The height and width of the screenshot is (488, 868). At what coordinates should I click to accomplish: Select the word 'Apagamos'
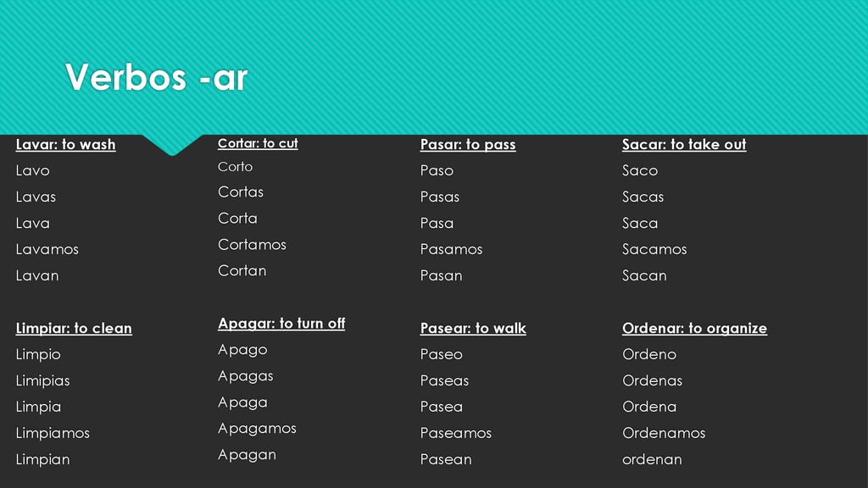click(x=257, y=429)
